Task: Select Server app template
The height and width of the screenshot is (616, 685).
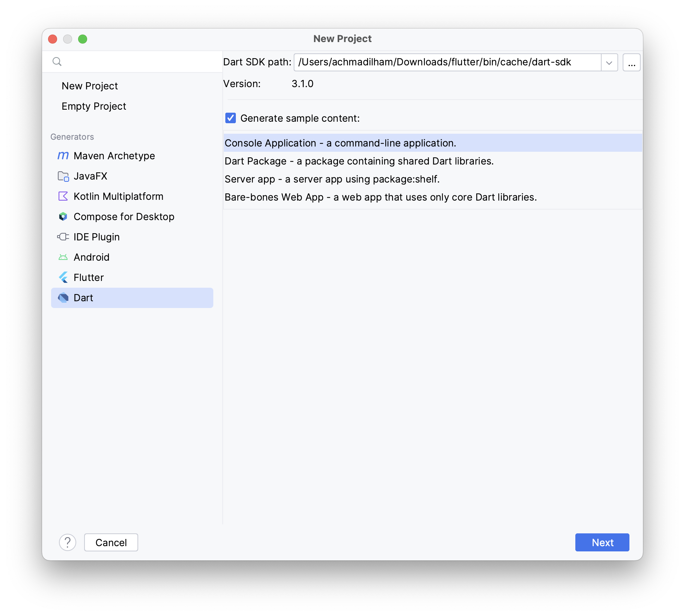Action: [x=433, y=179]
